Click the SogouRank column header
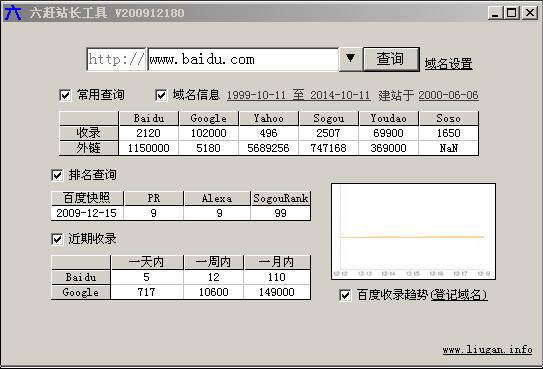This screenshot has width=543, height=369. [281, 198]
